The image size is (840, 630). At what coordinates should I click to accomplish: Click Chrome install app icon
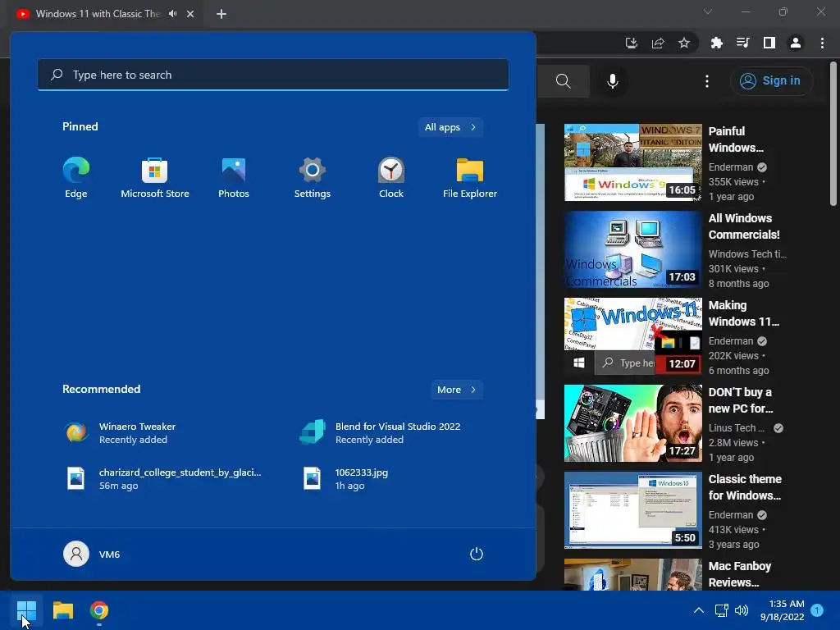pyautogui.click(x=632, y=43)
